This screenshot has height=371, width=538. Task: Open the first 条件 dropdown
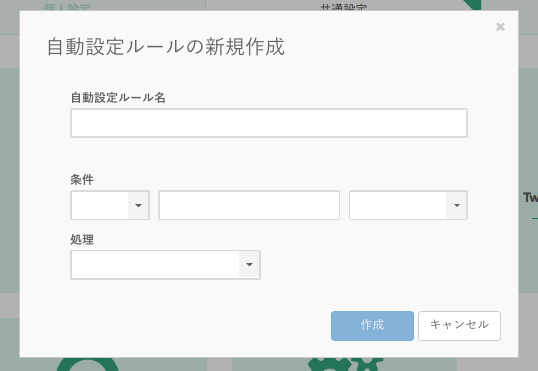(x=110, y=205)
